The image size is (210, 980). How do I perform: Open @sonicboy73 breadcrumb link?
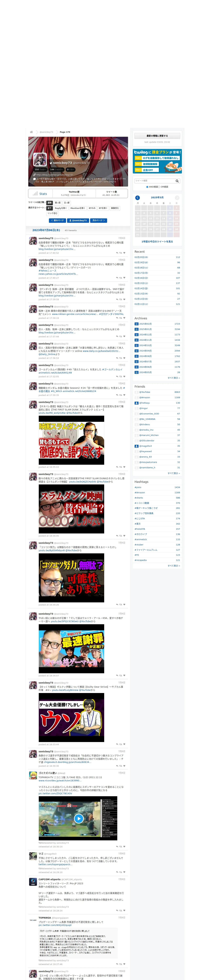coord(46,132)
